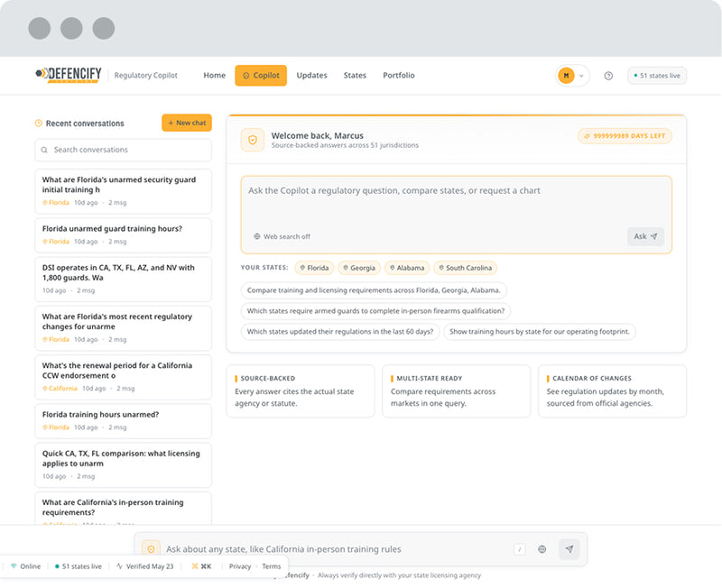Open the Portfolio tab
Screen dimensions: 722x588
[399, 75]
